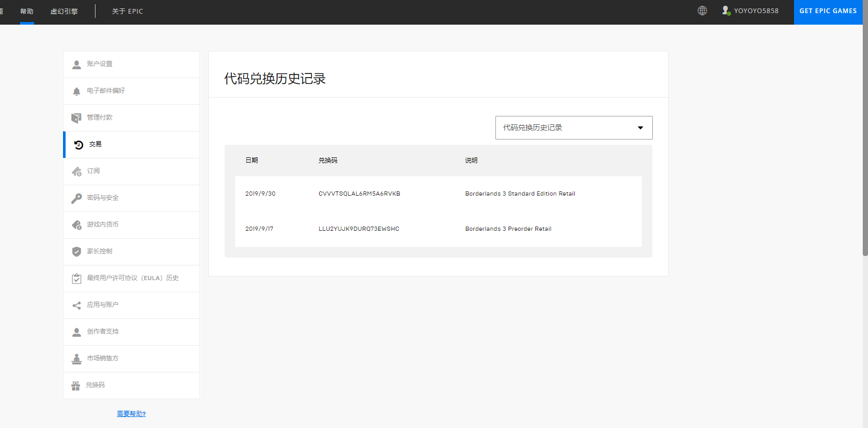Viewport: 868px width, 428px height.
Task: Open 兑换码 page in sidebar
Action: (131, 386)
